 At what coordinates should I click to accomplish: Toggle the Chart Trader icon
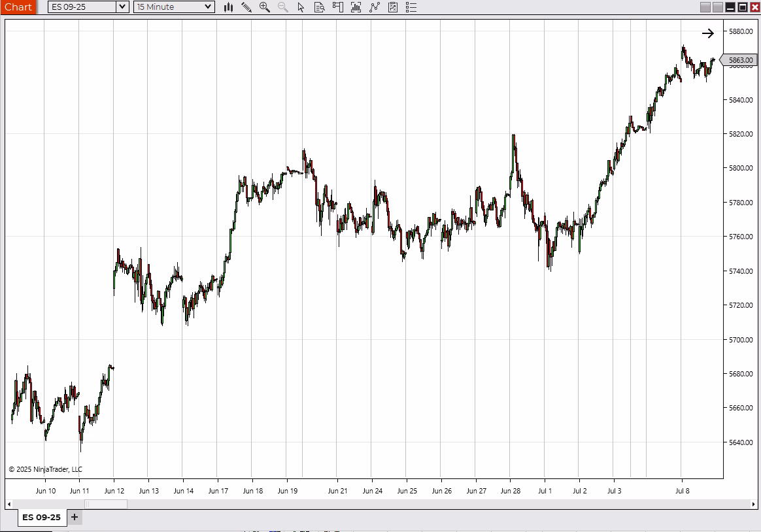pos(337,7)
